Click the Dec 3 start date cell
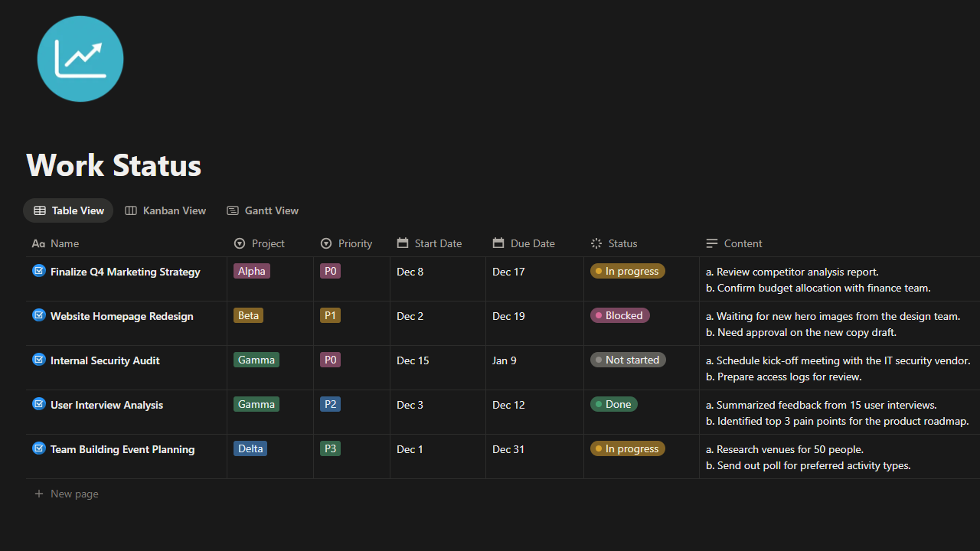The width and height of the screenshot is (980, 551). tap(438, 412)
